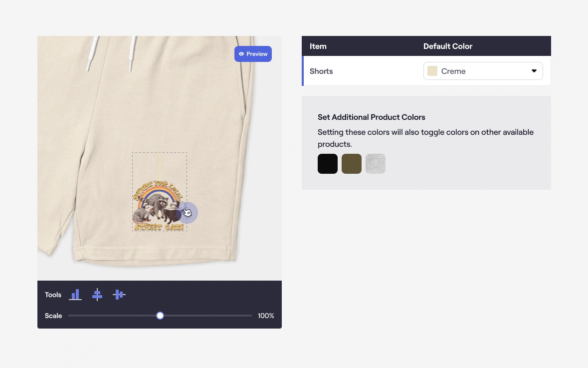Screen dimensions: 588x368
Task: Click the Creme color chip inside the dropdown
Action: [x=432, y=71]
